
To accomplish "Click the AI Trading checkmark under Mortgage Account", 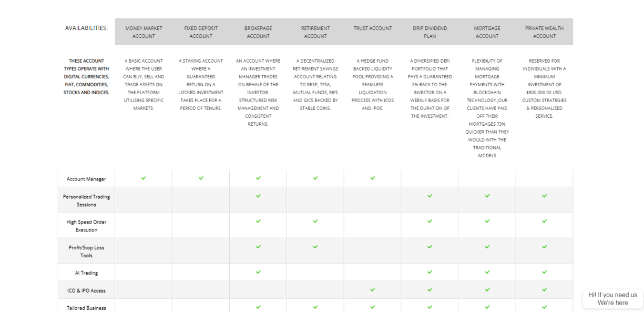I will [487, 272].
